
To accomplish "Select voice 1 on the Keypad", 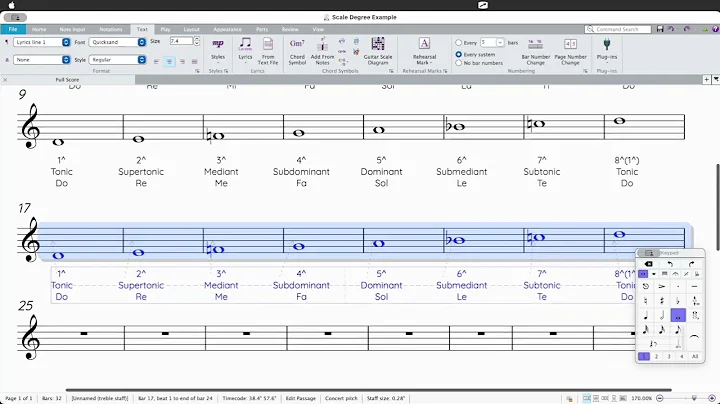I will click(x=644, y=356).
